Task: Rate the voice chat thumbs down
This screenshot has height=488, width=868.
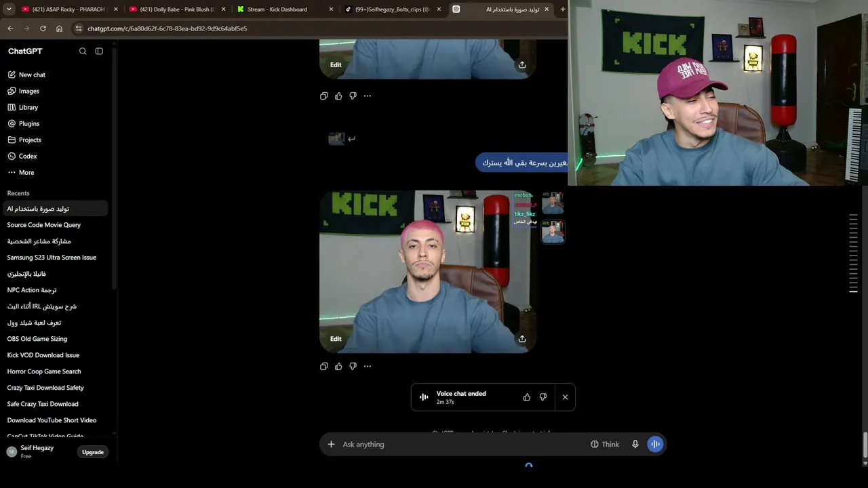Action: 543,397
